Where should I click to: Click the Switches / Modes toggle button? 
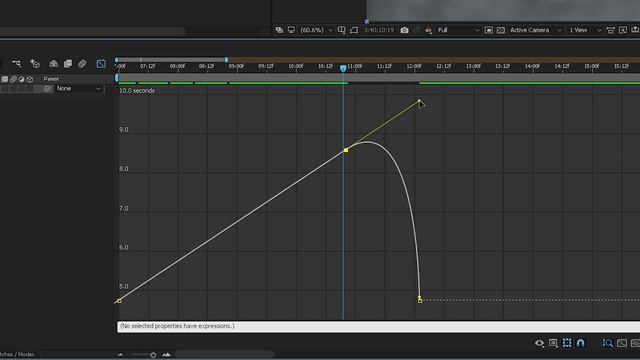(x=17, y=354)
